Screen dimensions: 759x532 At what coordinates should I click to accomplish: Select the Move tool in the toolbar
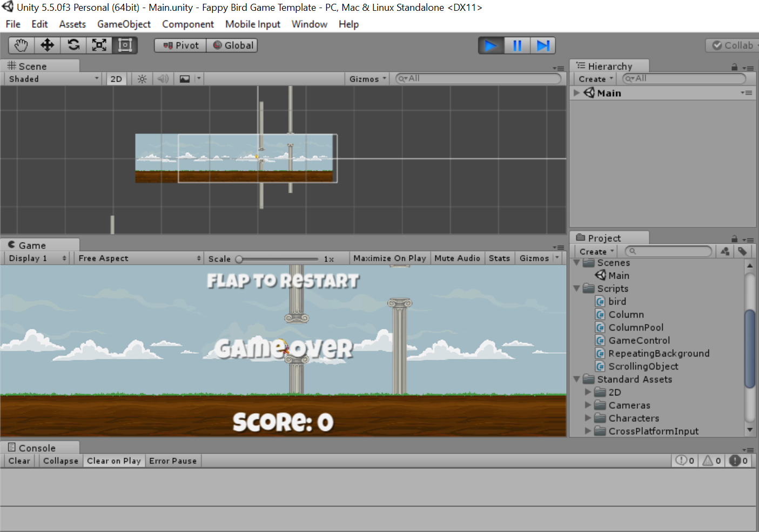(x=48, y=45)
